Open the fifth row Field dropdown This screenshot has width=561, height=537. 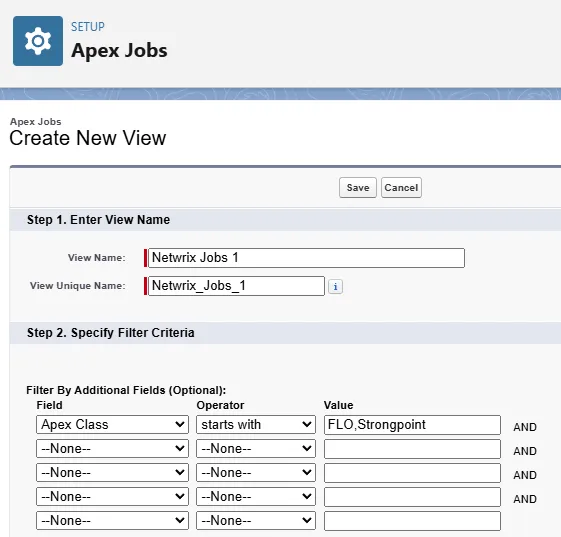pyautogui.click(x=112, y=521)
